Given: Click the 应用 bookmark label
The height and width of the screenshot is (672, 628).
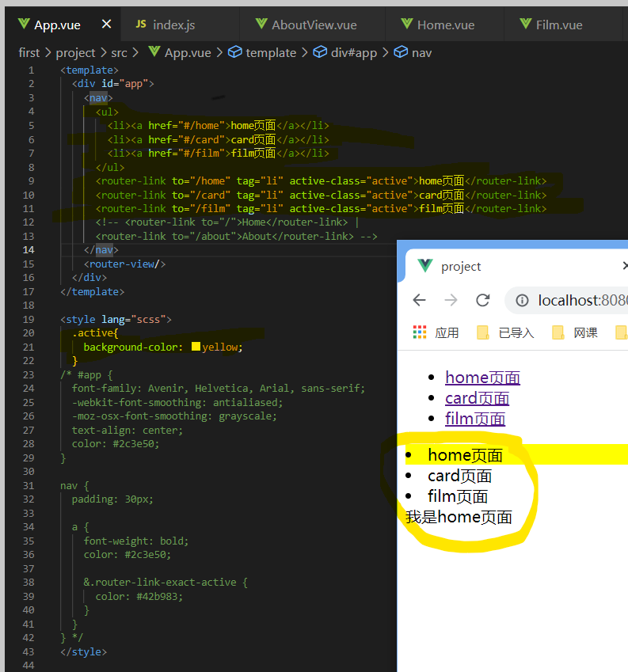Looking at the screenshot, I should point(447,332).
